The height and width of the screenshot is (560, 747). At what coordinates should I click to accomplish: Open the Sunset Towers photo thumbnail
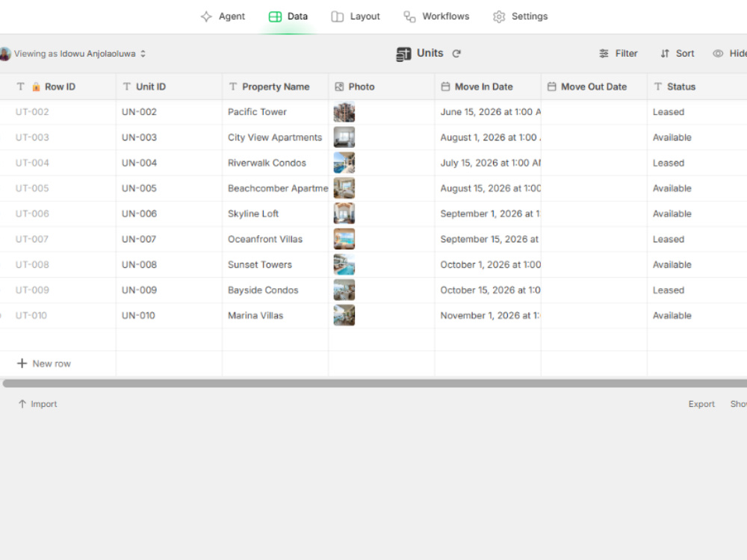point(344,264)
